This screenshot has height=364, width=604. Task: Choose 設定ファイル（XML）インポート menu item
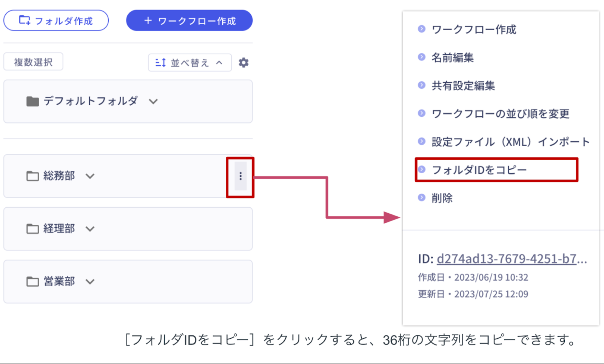(x=511, y=142)
